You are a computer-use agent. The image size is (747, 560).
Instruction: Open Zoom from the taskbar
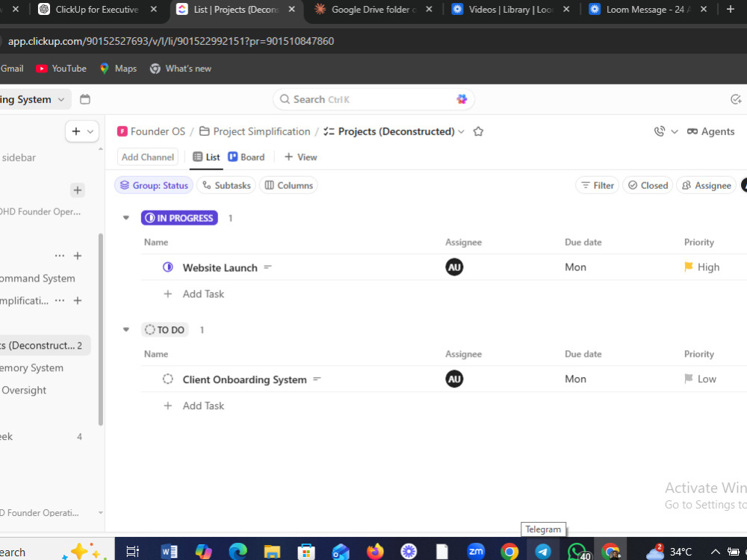click(x=476, y=552)
